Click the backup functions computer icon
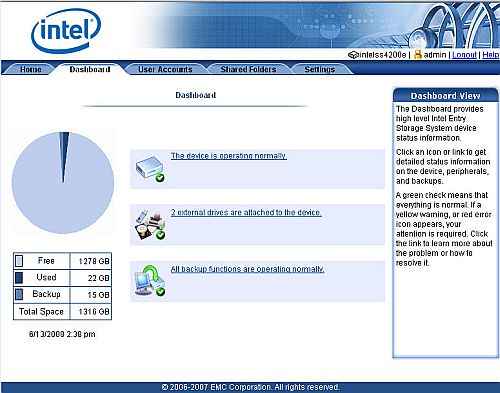Image resolution: width=500 pixels, height=393 pixels. click(x=150, y=281)
